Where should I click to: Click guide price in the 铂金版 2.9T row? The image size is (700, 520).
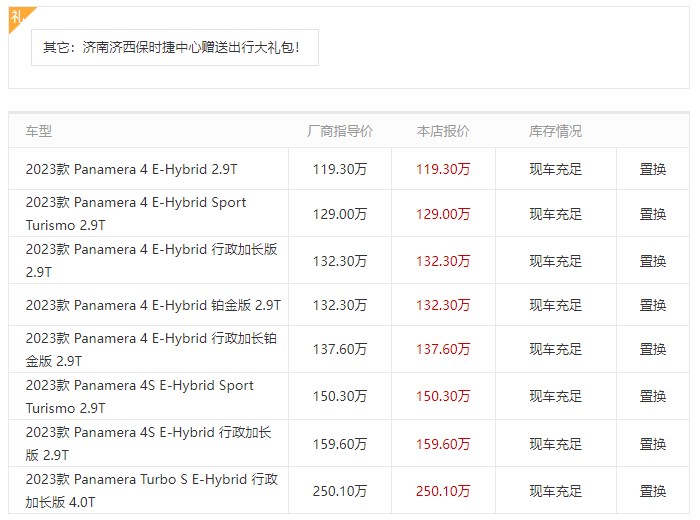coord(340,305)
